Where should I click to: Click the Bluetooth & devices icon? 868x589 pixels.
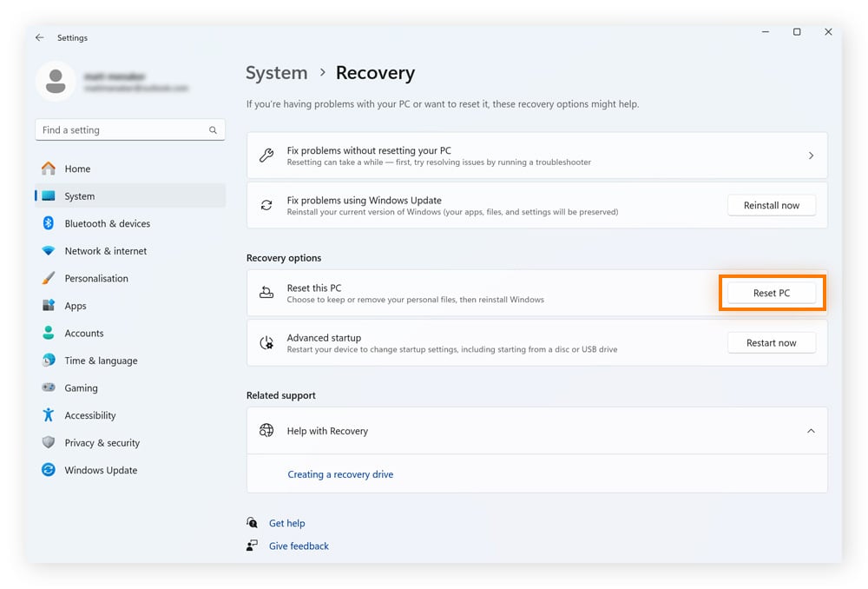coord(49,223)
